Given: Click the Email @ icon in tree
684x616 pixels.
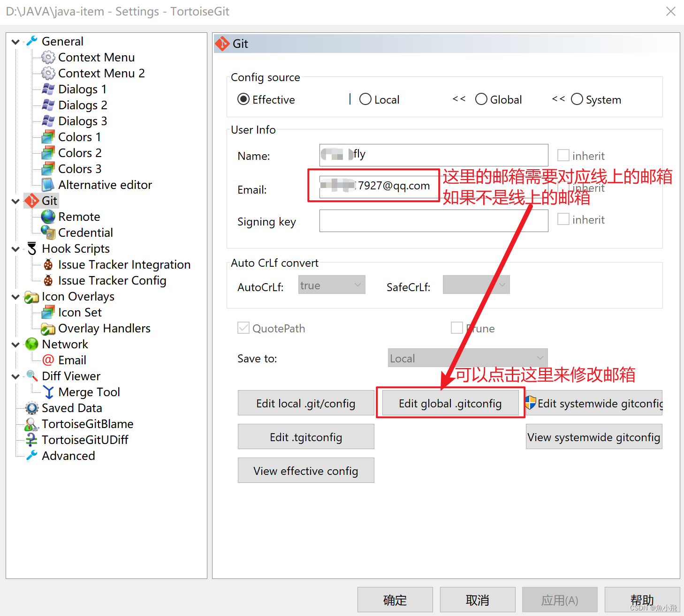Looking at the screenshot, I should [x=48, y=360].
